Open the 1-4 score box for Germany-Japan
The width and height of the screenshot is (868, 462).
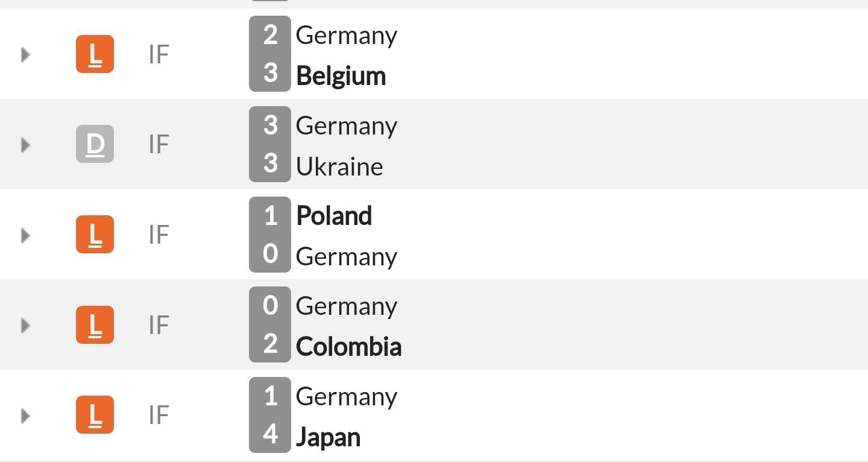pos(270,415)
